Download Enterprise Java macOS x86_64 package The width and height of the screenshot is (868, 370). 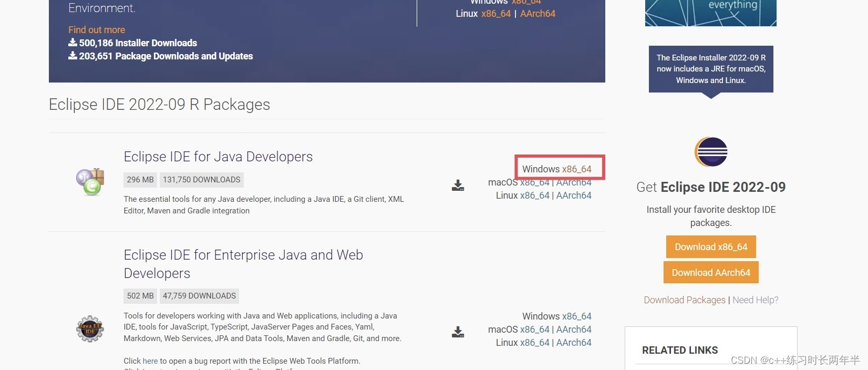(535, 330)
